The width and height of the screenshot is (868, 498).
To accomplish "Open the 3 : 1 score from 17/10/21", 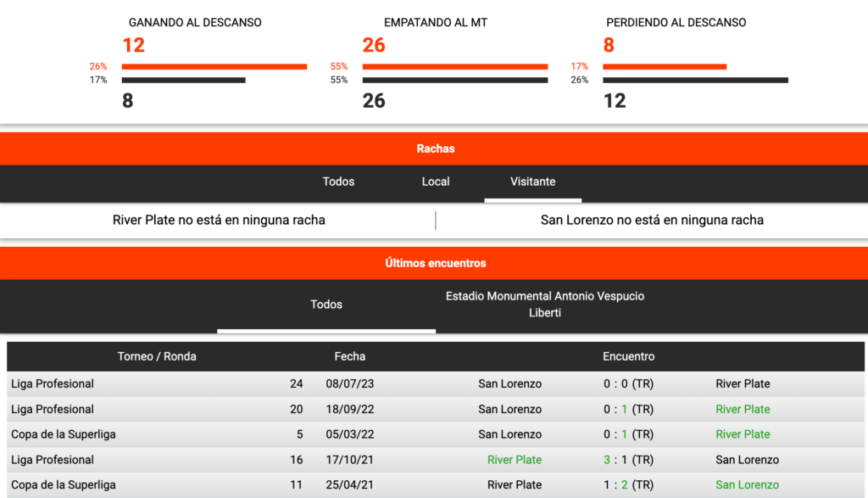I will pyautogui.click(x=627, y=460).
